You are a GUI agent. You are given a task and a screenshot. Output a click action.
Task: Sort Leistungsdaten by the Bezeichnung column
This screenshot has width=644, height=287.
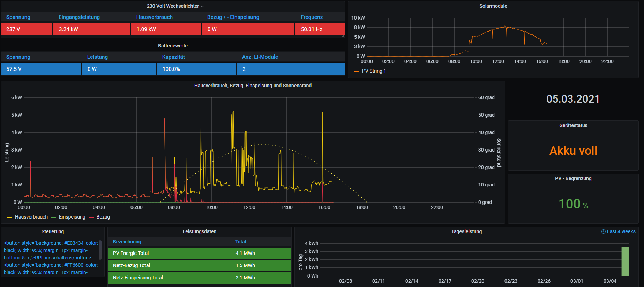point(127,242)
